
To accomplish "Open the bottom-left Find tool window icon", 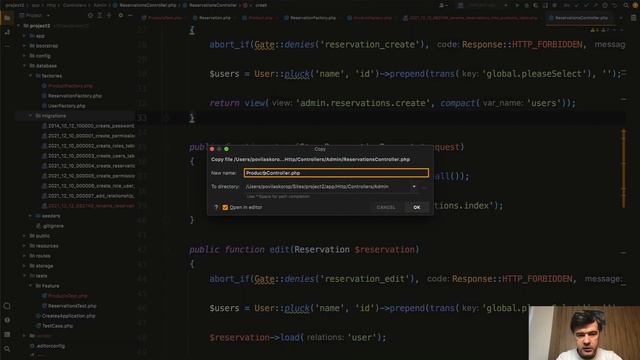I will tap(7, 349).
